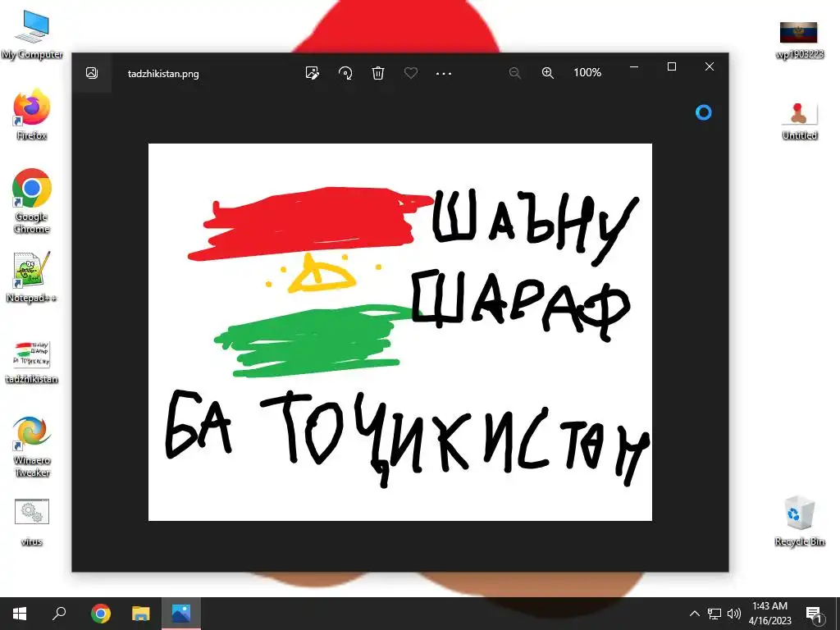Click the zoom out magnifier icon
840x630 pixels.
click(x=515, y=73)
